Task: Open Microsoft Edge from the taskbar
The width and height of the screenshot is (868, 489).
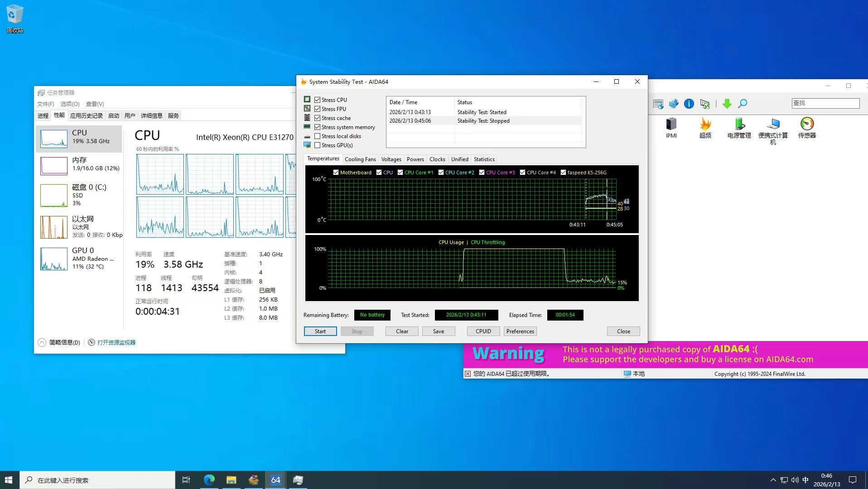Action: click(x=209, y=480)
